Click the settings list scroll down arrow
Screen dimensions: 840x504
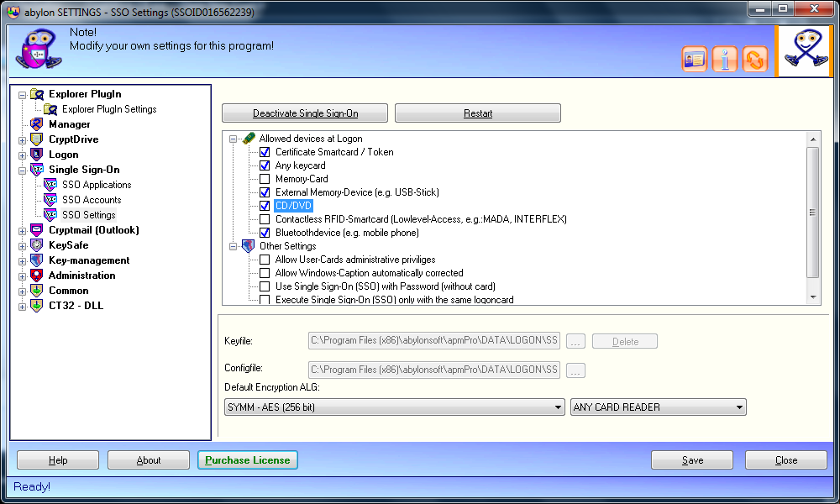click(x=812, y=297)
